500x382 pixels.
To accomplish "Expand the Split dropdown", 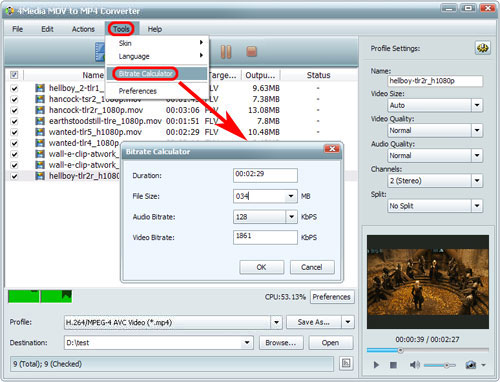I will point(477,206).
